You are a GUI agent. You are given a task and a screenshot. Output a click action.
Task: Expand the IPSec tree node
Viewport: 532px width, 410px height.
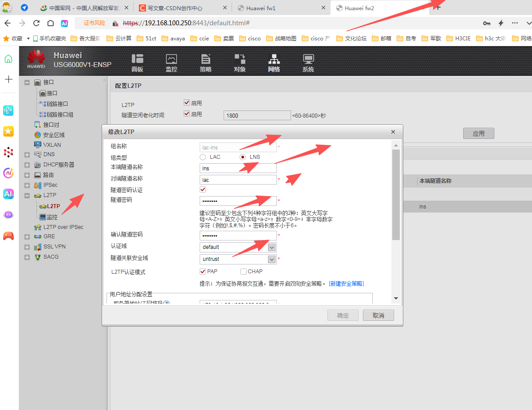click(27, 185)
